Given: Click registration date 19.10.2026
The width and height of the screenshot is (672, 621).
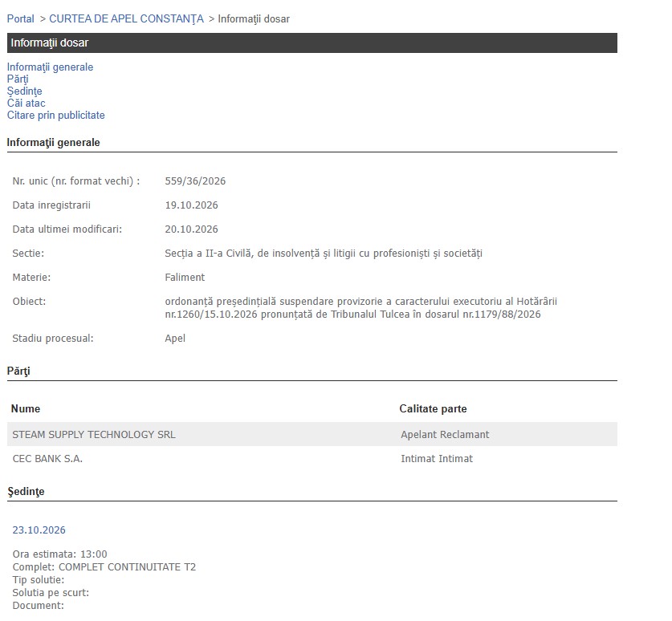Looking at the screenshot, I should coord(192,205).
